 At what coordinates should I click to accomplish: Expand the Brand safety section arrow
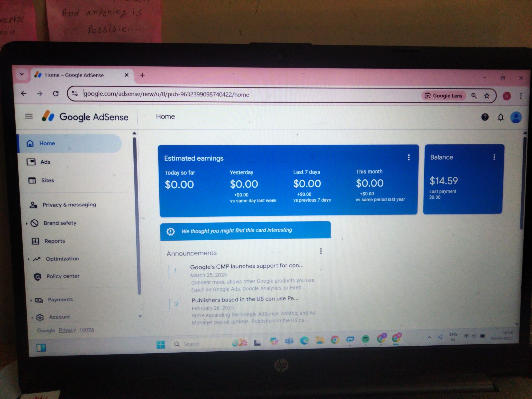(x=27, y=223)
